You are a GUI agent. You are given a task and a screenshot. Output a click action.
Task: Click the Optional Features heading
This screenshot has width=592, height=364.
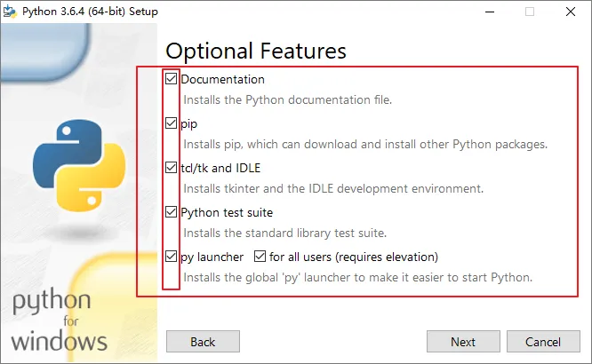(x=256, y=50)
